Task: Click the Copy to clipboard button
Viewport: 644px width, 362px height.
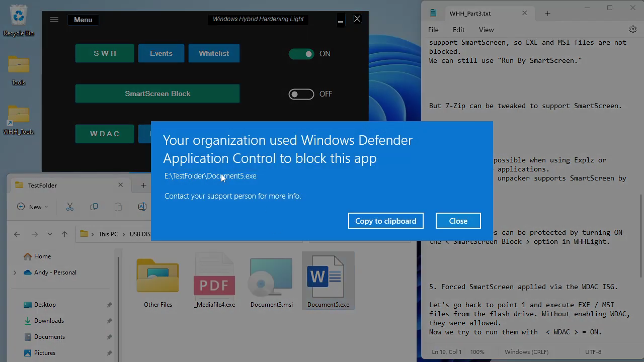Action: coord(385,221)
